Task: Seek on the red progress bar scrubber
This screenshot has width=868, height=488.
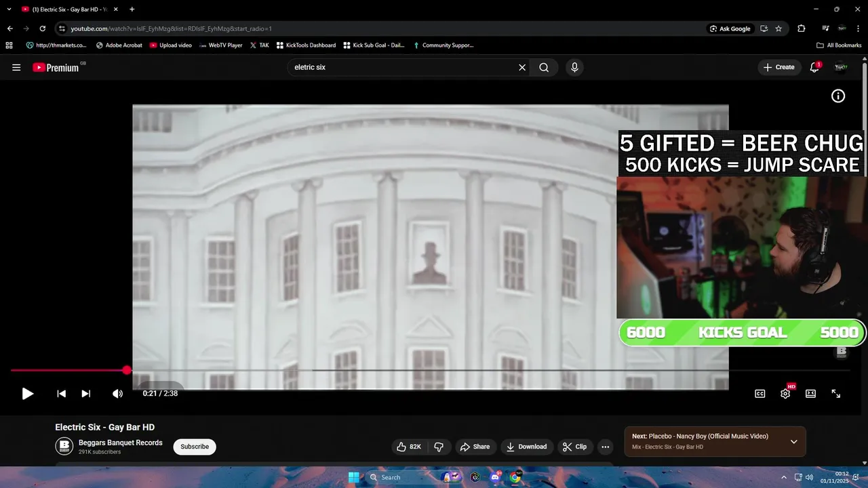Action: click(127, 370)
